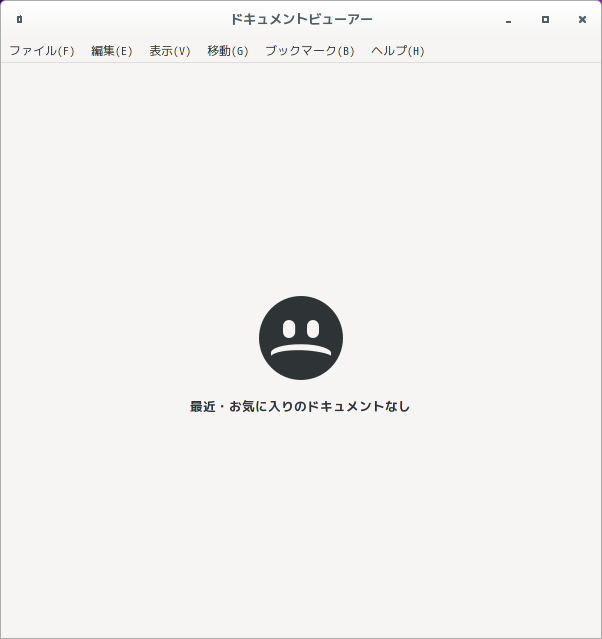The width and height of the screenshot is (602, 639).
Task: Open the ファイル(F) menu
Action: (x=42, y=51)
